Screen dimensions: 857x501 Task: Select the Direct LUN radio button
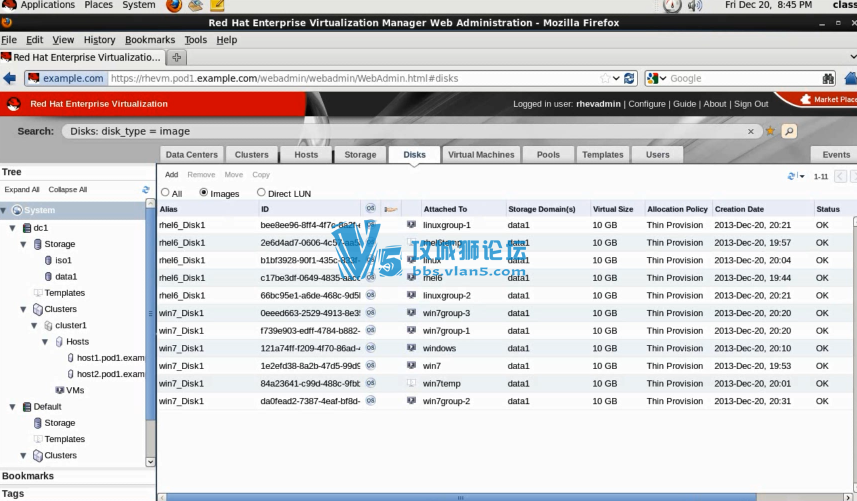261,192
